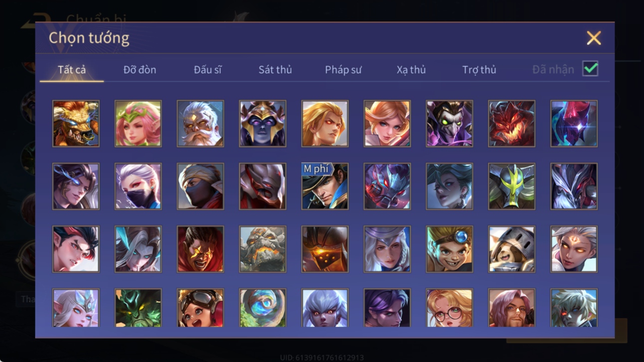Image resolution: width=644 pixels, height=362 pixels.
Task: Filter heroes by Xạ thủ
Action: point(411,70)
